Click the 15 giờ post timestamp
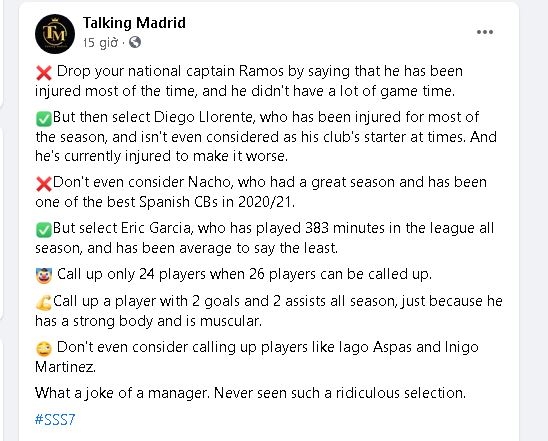This screenshot has width=548, height=441. [x=100, y=43]
